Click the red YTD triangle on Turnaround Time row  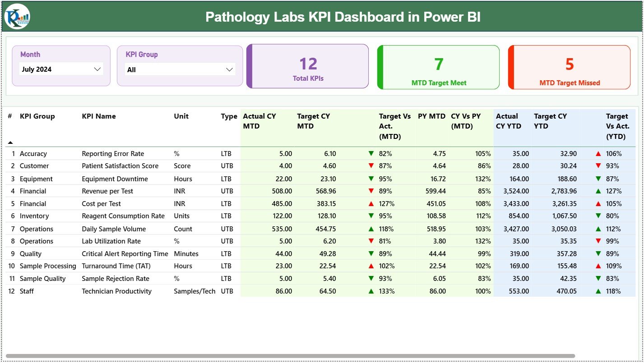pos(598,266)
